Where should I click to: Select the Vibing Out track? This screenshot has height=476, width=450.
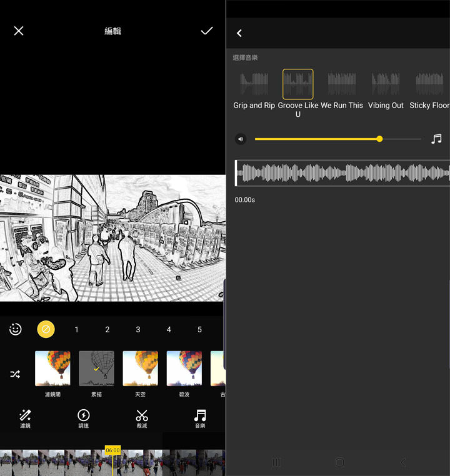coord(386,90)
